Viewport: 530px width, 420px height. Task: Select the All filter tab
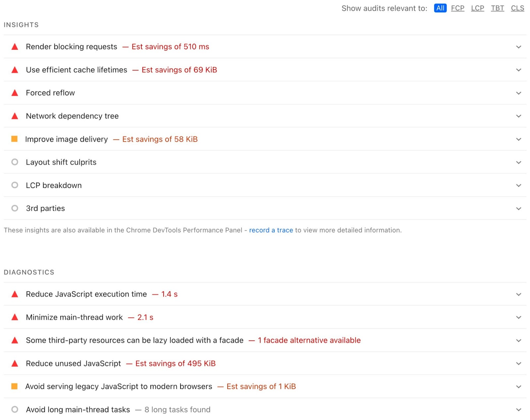[440, 8]
